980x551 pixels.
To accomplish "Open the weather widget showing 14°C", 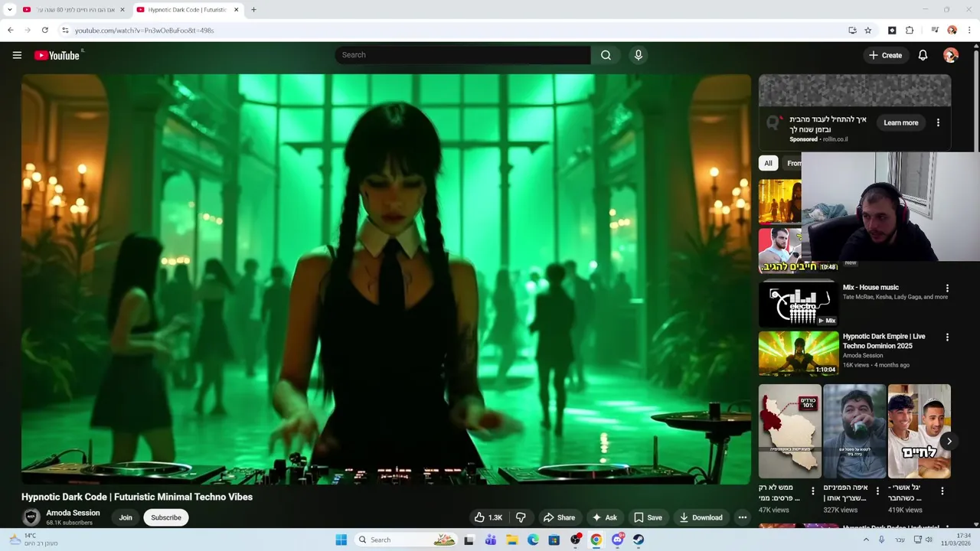I will (33, 540).
